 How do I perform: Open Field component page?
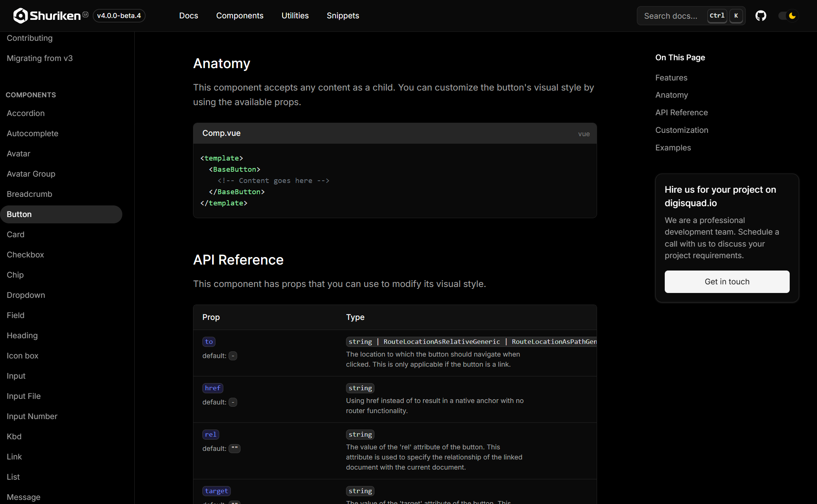(x=15, y=315)
